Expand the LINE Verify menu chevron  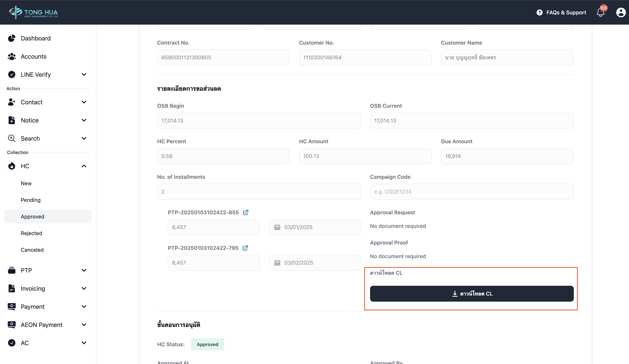tap(84, 74)
